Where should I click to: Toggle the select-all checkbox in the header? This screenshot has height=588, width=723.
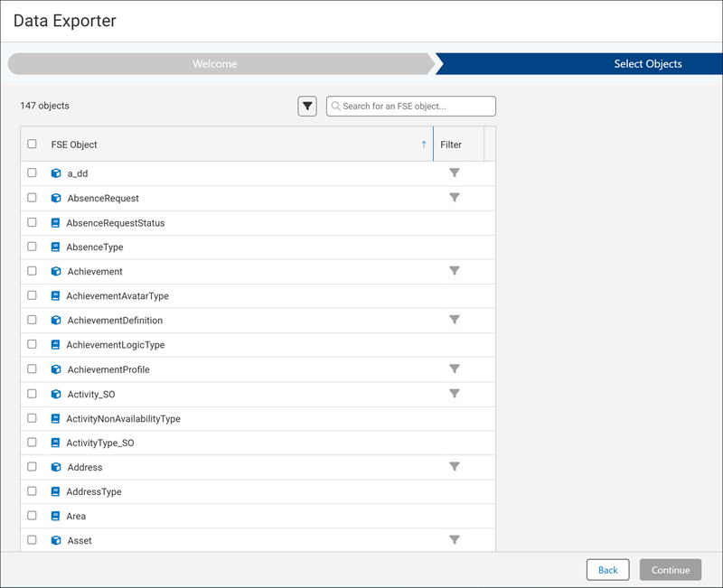32,144
